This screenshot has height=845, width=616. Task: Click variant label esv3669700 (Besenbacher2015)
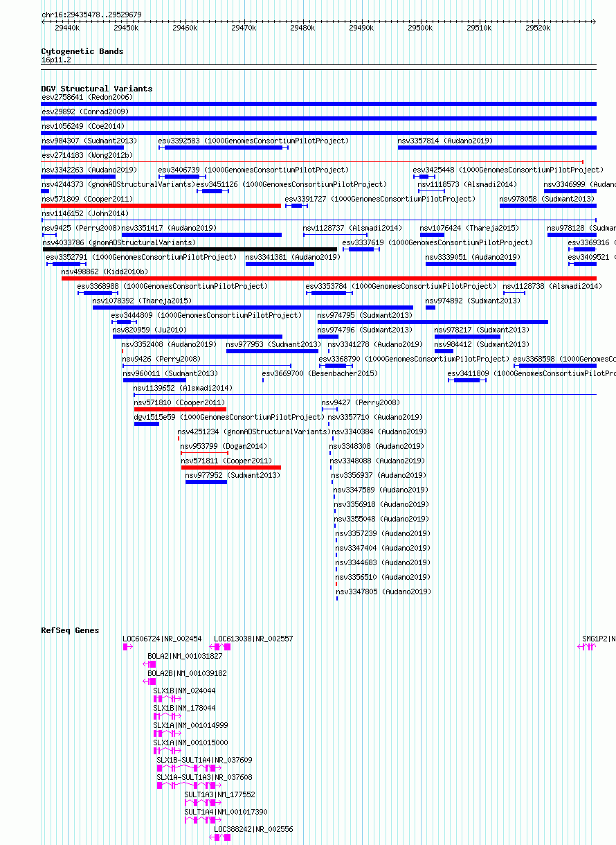320,373
